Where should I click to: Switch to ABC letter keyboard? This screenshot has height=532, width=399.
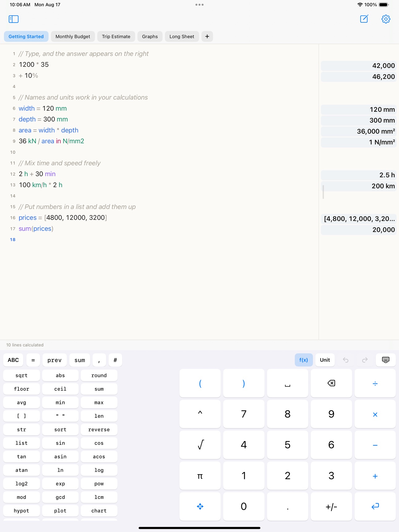pyautogui.click(x=13, y=360)
